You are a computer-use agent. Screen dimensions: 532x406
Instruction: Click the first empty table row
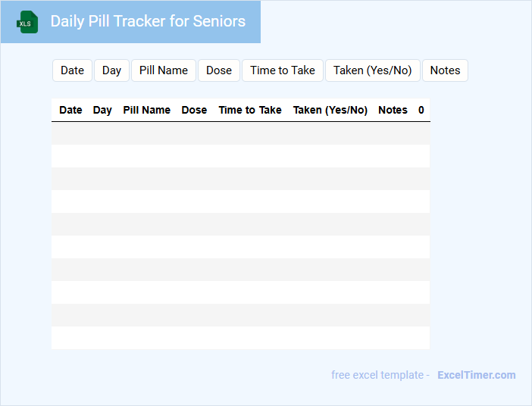240,133
